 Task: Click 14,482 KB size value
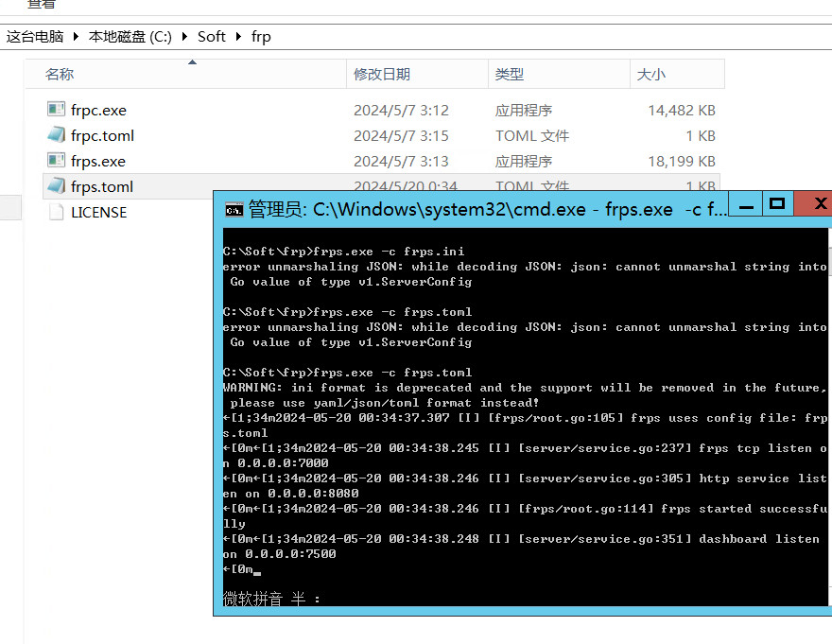(682, 110)
